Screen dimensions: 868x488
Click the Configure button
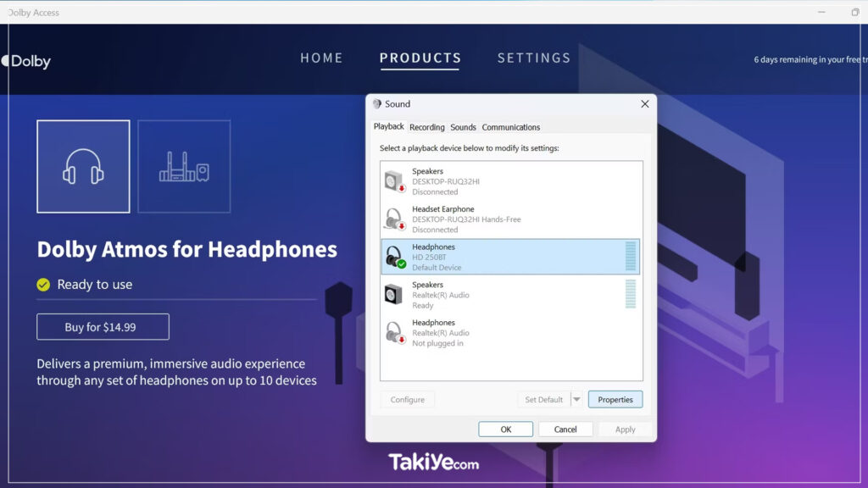(x=408, y=400)
